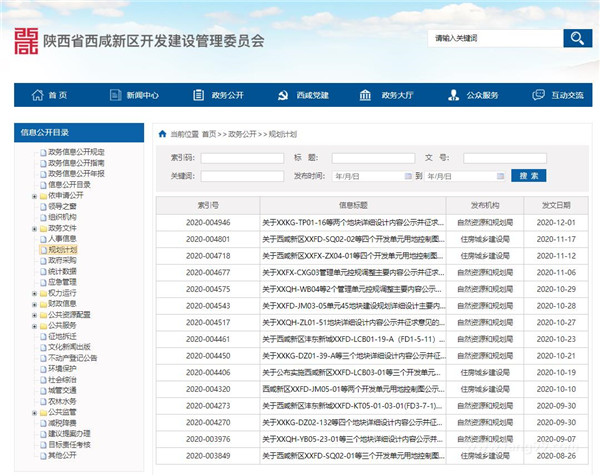Click the folder icon of 公共监管
Screen dimensions: 600x476
44,412
